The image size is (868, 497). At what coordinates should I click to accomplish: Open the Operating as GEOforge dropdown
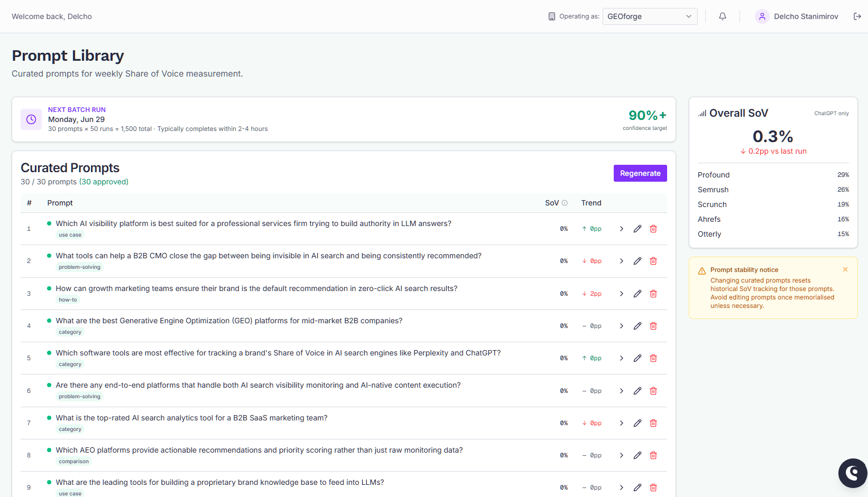(650, 16)
